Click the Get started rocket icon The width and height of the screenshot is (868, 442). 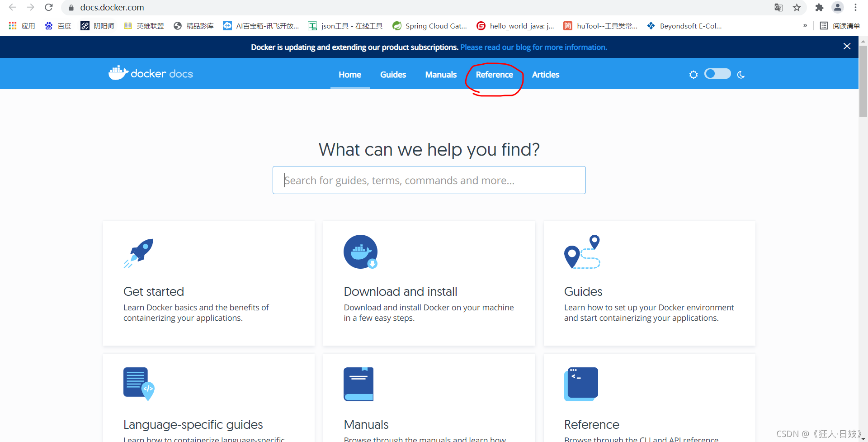pos(139,253)
